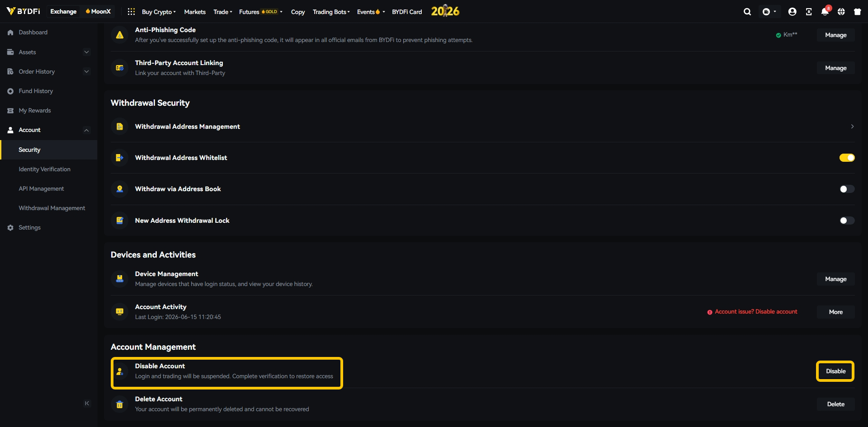Viewport: 868px width, 427px height.
Task: Turn off the Withdrawal Address Whitelist toggle
Action: pos(847,158)
